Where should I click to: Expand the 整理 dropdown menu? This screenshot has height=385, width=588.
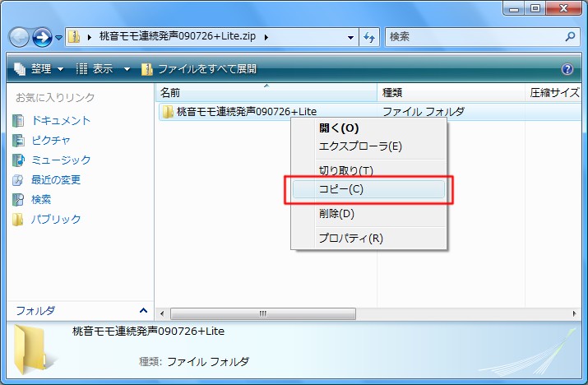point(39,69)
